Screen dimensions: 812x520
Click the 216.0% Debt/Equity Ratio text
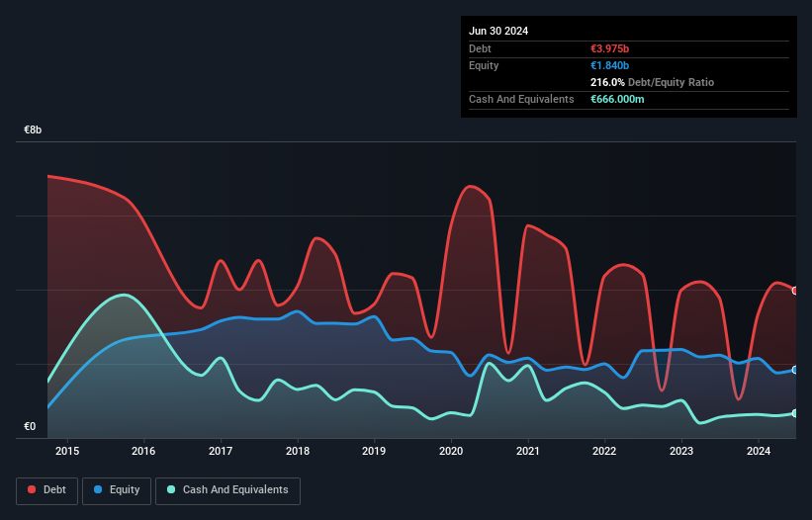tap(652, 82)
